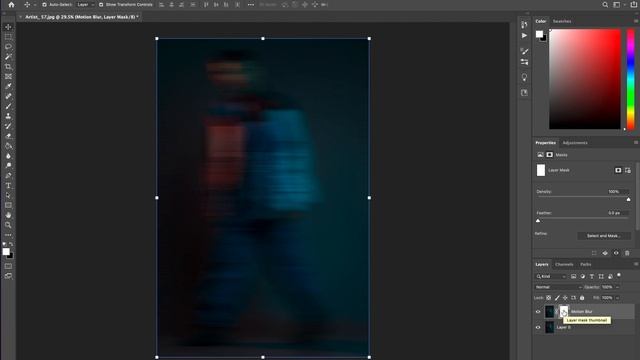The width and height of the screenshot is (640, 360).
Task: Select the Move tool in toolbox
Action: pos(8,27)
